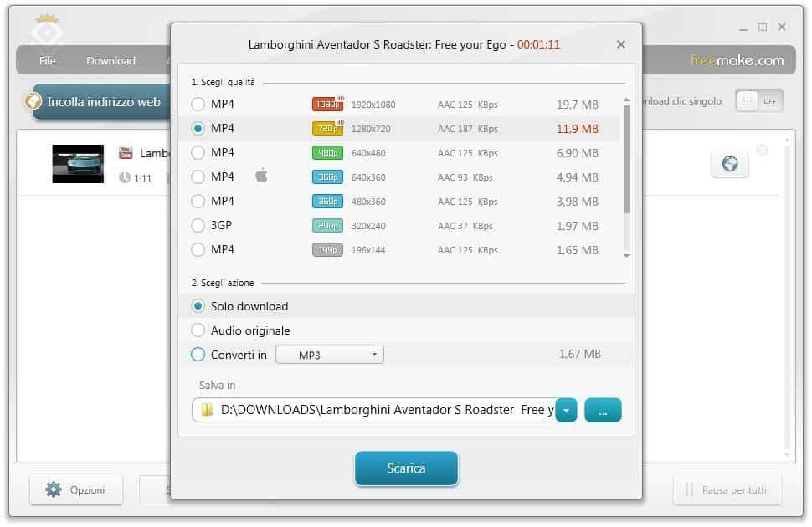Open the Download menu
812x527 pixels.
coord(110,60)
